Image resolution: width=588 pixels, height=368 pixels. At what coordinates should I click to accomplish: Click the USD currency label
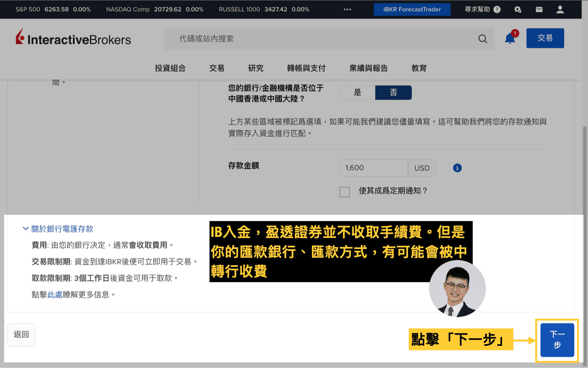[x=422, y=168]
